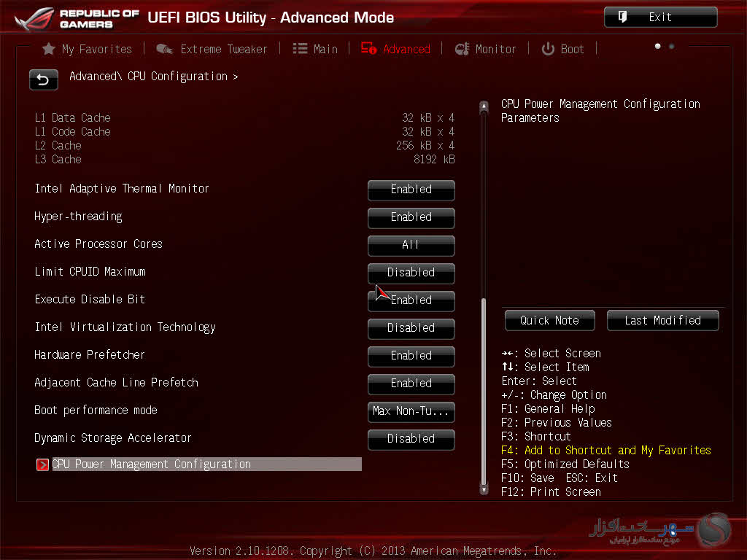Open the Exit menu button
The height and width of the screenshot is (560, 747).
click(x=660, y=17)
